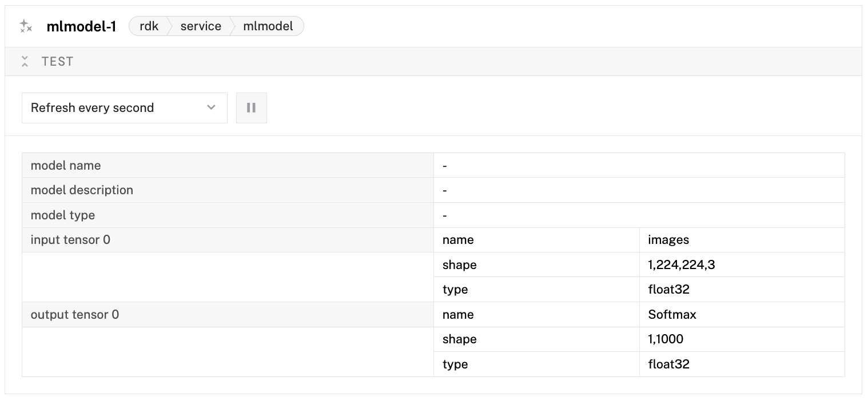Pause the automatic refresh

coord(251,108)
